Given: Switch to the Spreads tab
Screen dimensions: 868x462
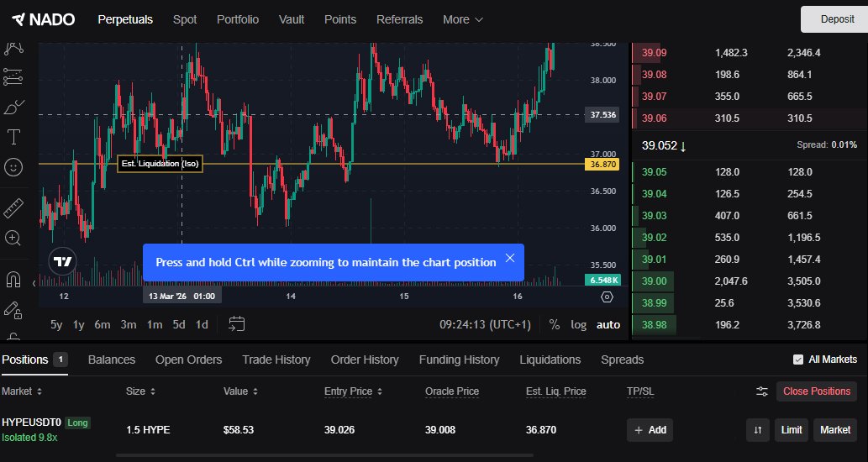Looking at the screenshot, I should tap(622, 360).
